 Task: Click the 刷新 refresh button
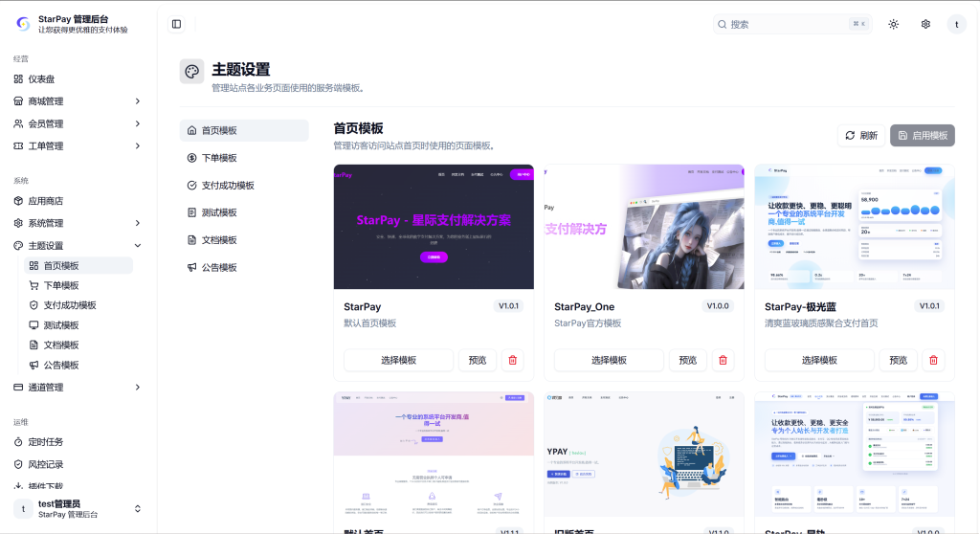click(x=861, y=136)
